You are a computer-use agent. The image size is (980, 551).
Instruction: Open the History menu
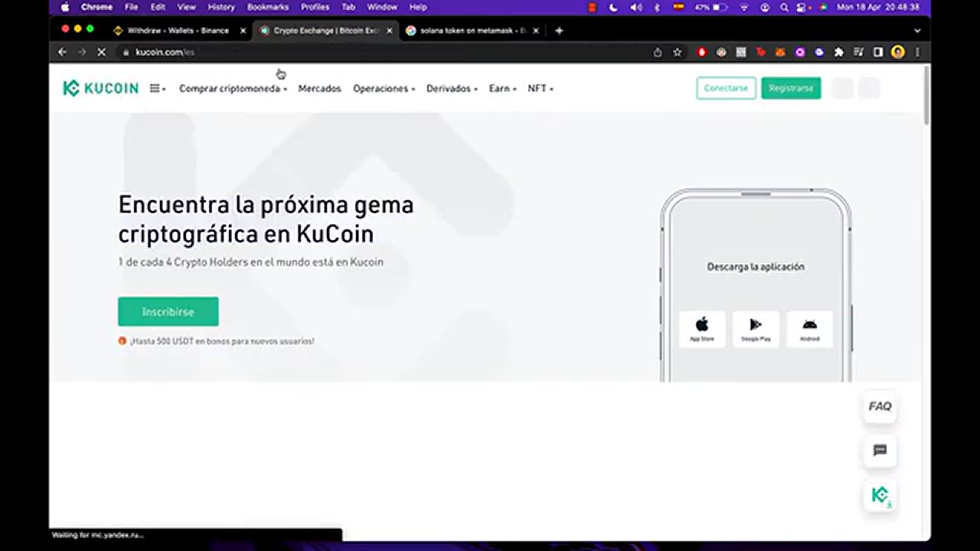pos(221,7)
